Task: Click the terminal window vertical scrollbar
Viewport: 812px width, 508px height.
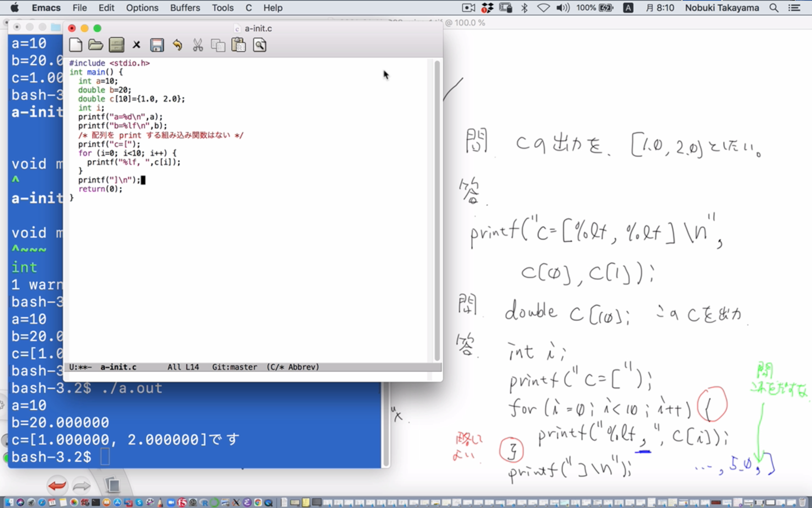Action: pos(386,424)
